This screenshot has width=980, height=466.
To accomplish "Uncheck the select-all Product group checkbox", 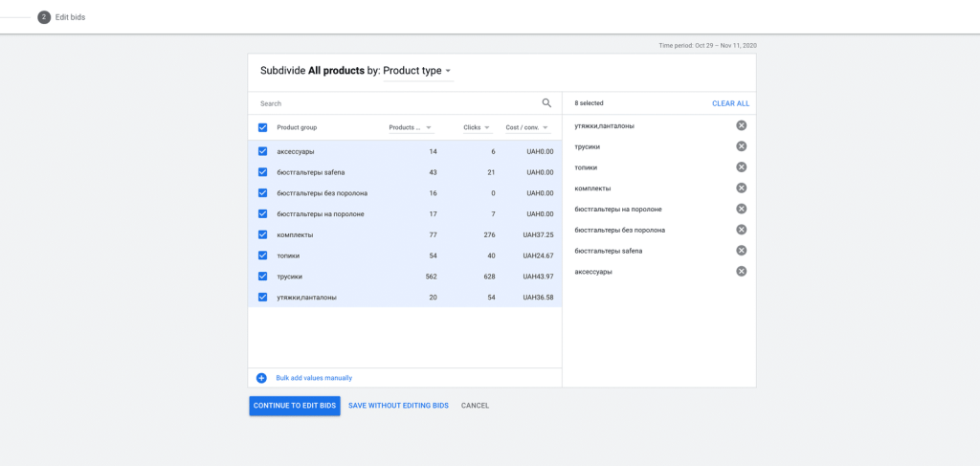I will [x=262, y=127].
